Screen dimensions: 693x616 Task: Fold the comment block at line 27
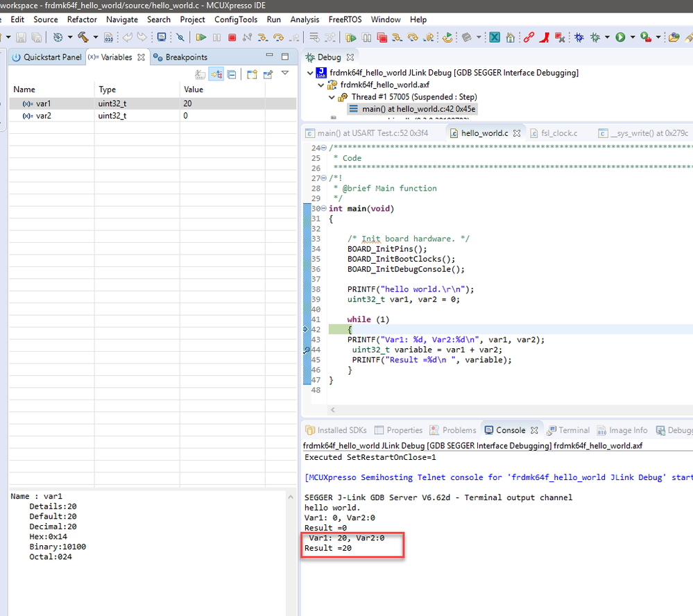(x=323, y=178)
